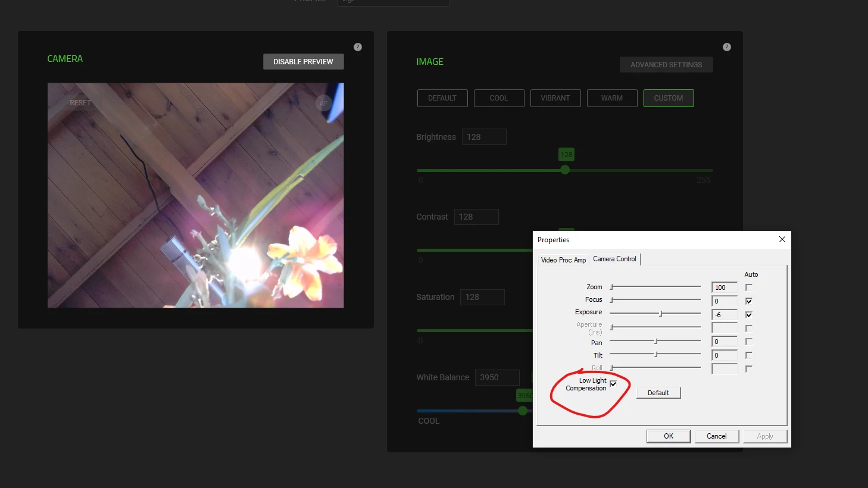Uncheck Auto for Exposure
The image size is (868, 488).
point(749,314)
